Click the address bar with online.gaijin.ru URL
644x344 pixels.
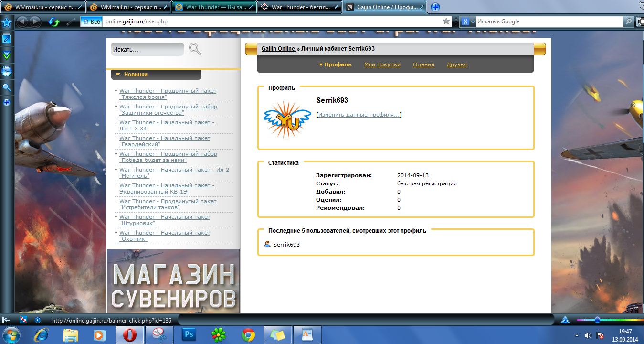(x=272, y=21)
